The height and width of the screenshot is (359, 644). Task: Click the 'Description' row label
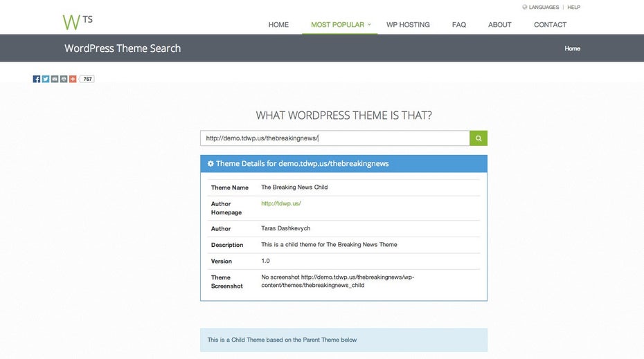click(227, 245)
